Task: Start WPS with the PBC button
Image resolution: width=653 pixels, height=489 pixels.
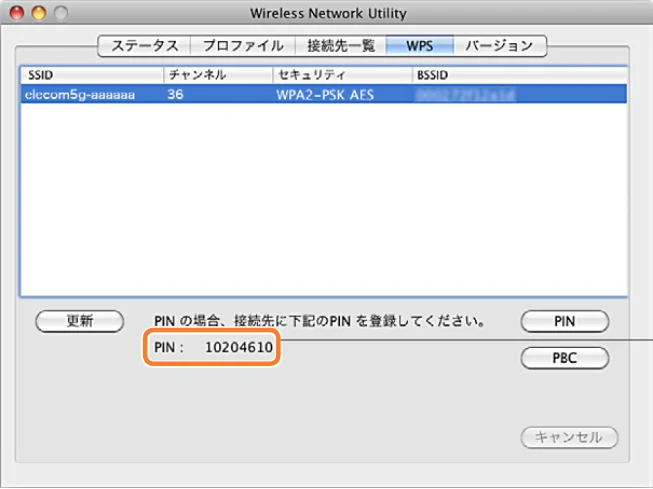Action: tap(565, 358)
